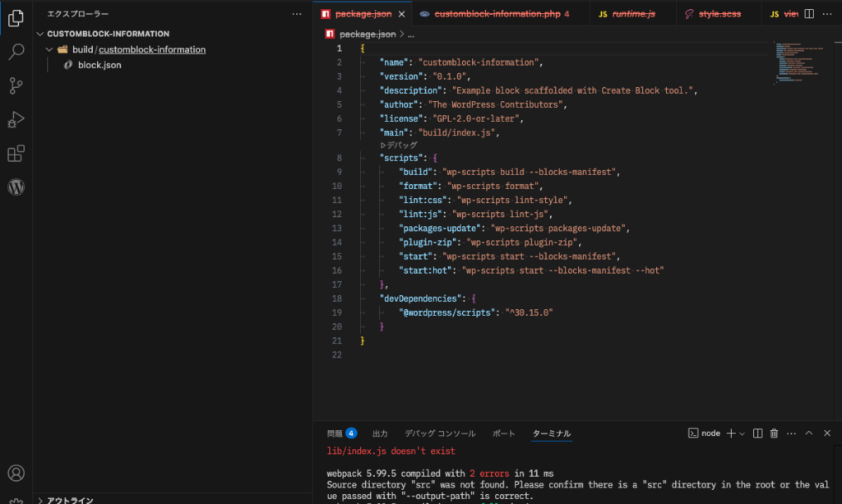Open editor more actions menu

point(827,14)
